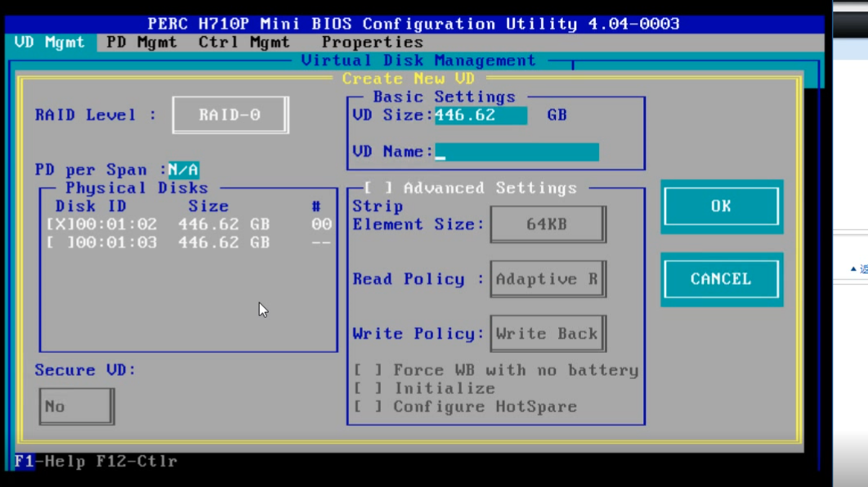
Task: Open the Write Policy Write Back selector
Action: [x=547, y=333]
